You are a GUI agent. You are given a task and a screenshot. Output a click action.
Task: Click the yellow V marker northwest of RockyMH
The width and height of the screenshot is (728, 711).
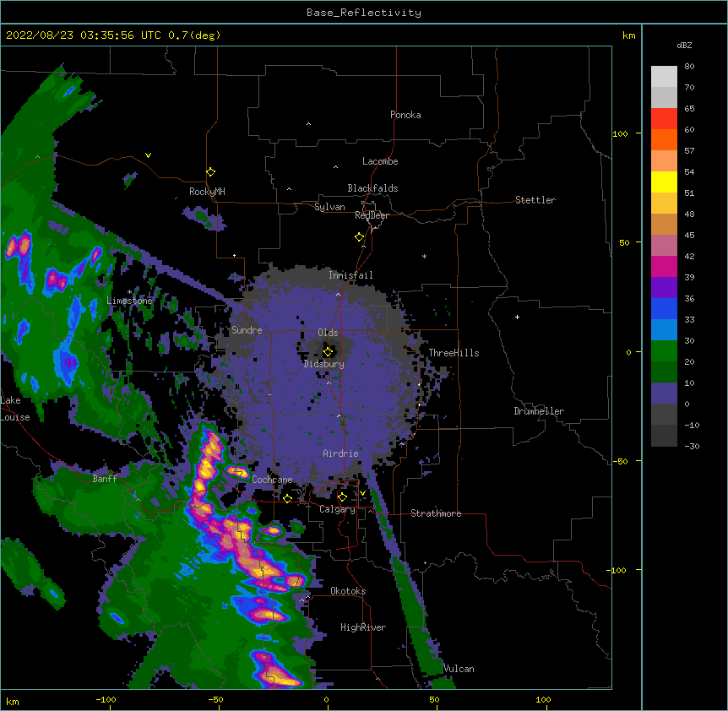tap(148, 155)
